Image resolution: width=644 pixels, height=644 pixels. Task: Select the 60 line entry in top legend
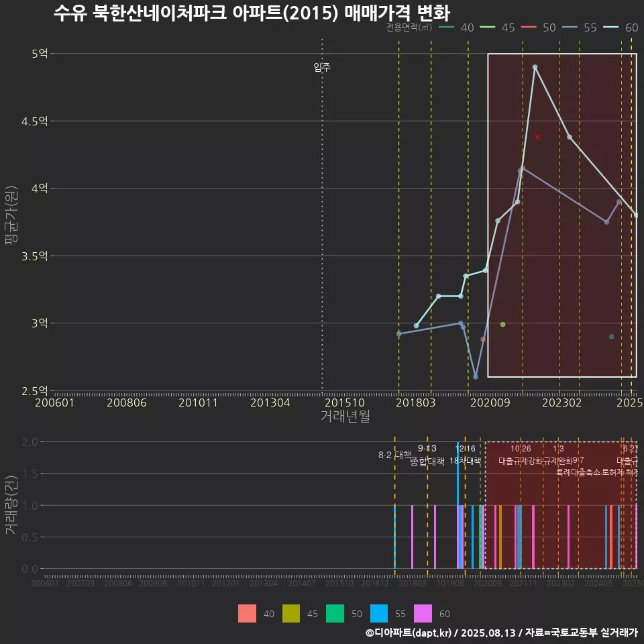point(621,28)
